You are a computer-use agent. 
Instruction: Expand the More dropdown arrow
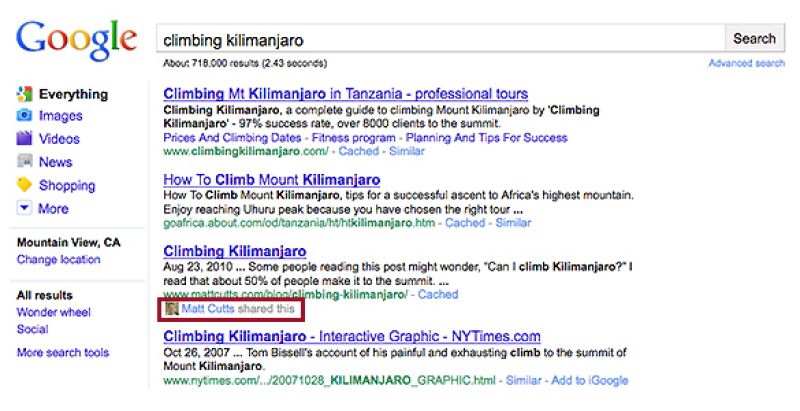coord(25,208)
